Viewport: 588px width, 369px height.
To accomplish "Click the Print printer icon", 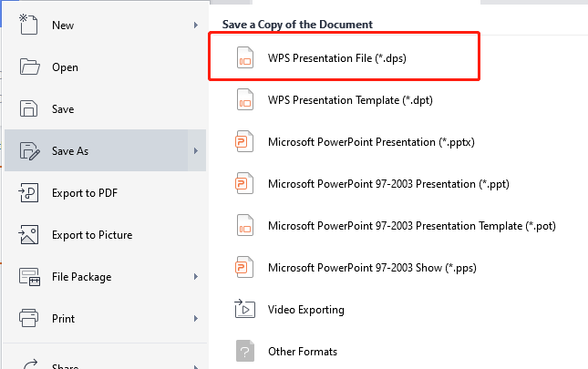I will tap(28, 318).
